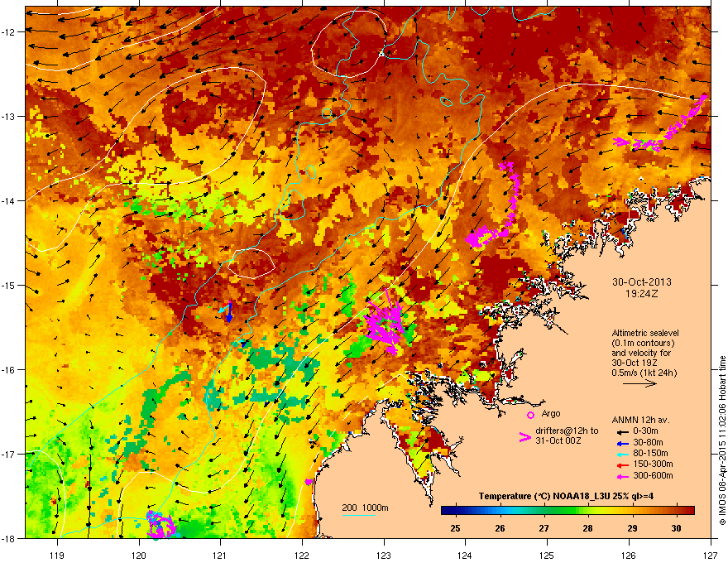Click the 0.5m/s velocity reference arrow
Viewport: 728px width, 563px height.
pos(639,383)
